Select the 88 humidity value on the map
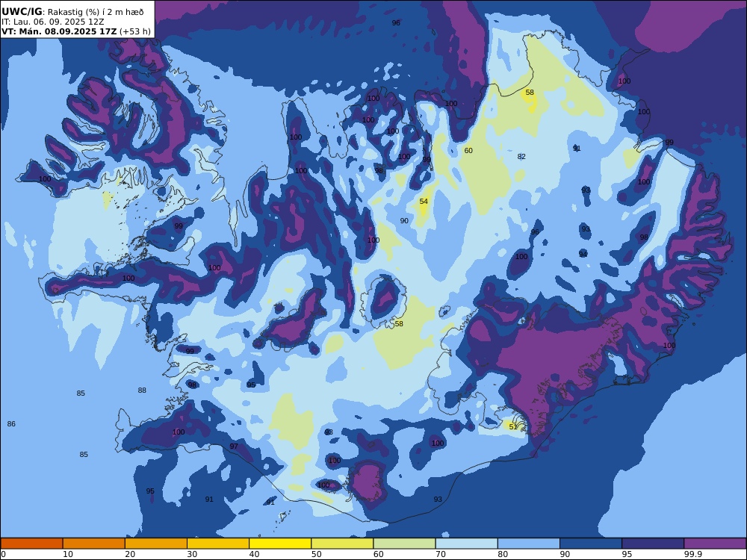The image size is (747, 560). [x=142, y=391]
